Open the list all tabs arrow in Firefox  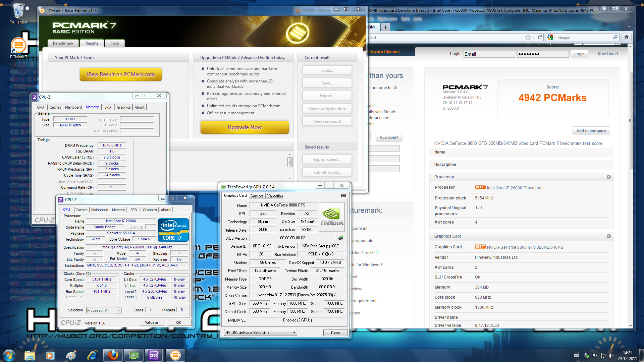pos(629,26)
